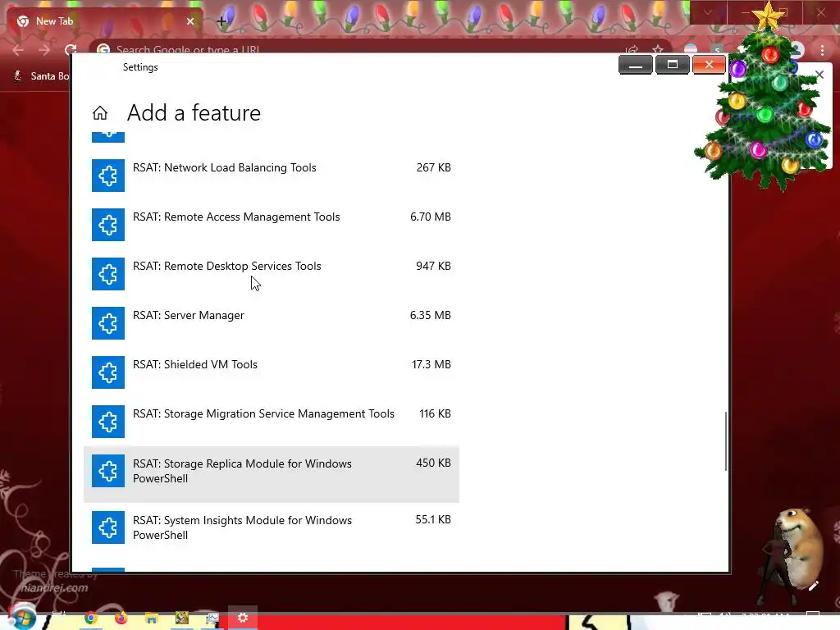
Task: Open the Santa bookmark in bookmarks bar
Action: tap(42, 76)
